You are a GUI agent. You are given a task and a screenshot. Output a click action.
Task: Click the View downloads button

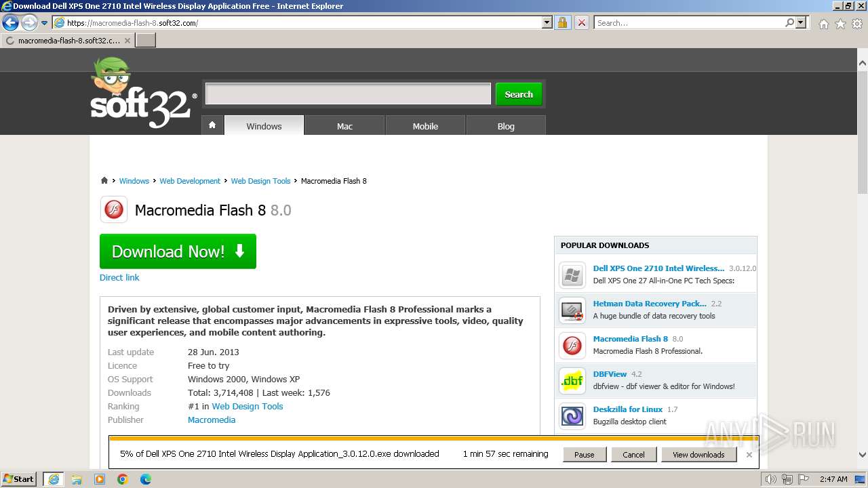pos(698,455)
